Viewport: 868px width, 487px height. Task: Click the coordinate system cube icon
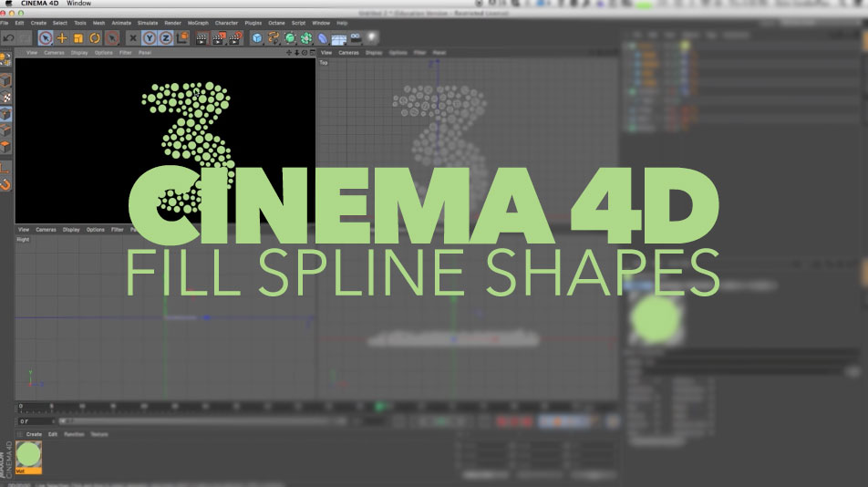[x=182, y=38]
